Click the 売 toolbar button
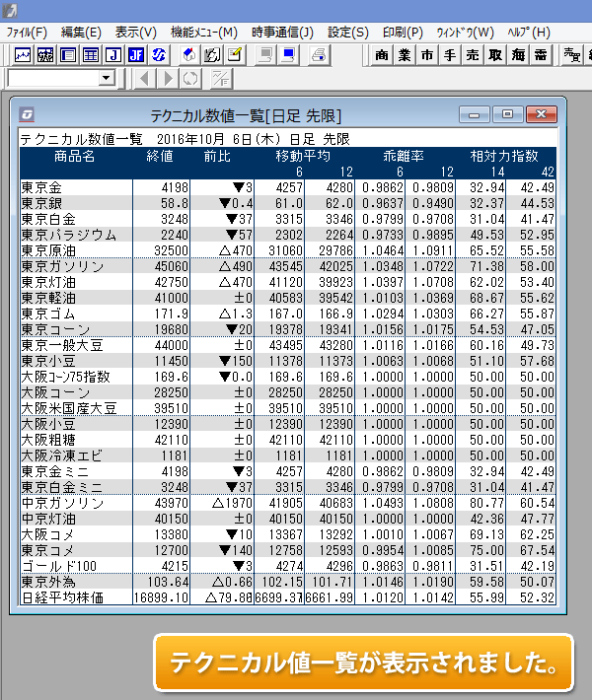The height and width of the screenshot is (700, 592). tap(472, 55)
